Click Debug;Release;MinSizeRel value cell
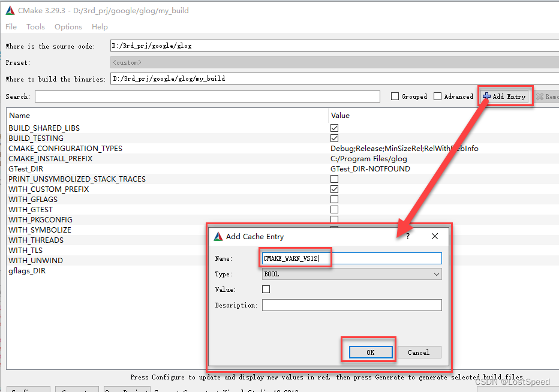The height and width of the screenshot is (392, 559). point(404,148)
